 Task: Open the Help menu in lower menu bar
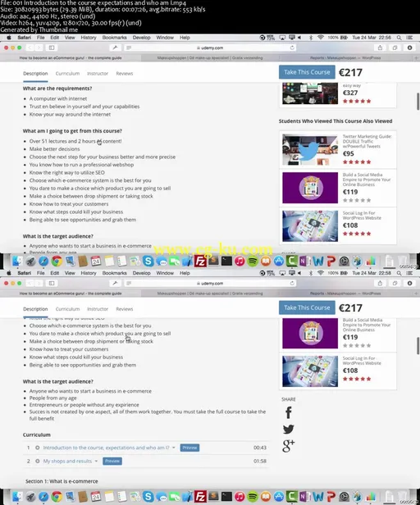pyautogui.click(x=185, y=273)
